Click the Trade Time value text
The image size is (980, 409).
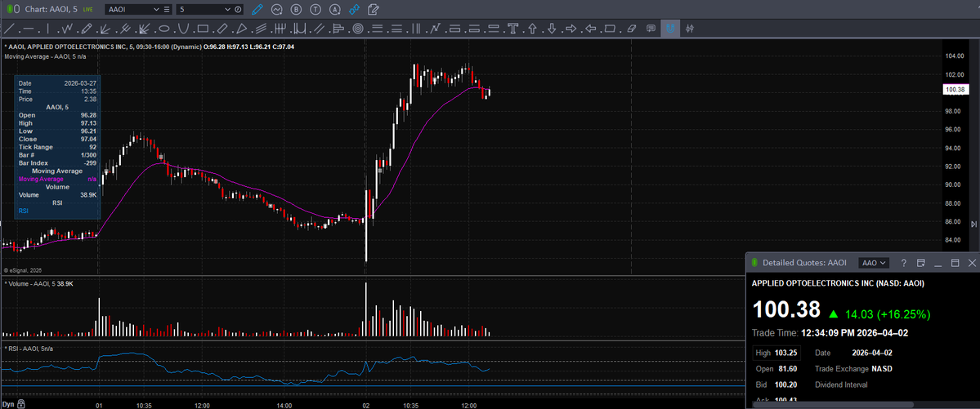854,333
